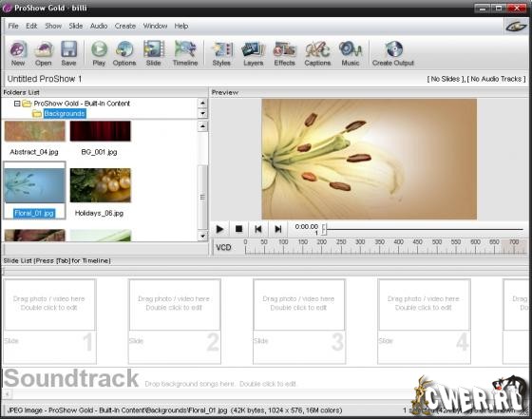
Task: Click the Photodex eye logo icon
Action: point(516,26)
